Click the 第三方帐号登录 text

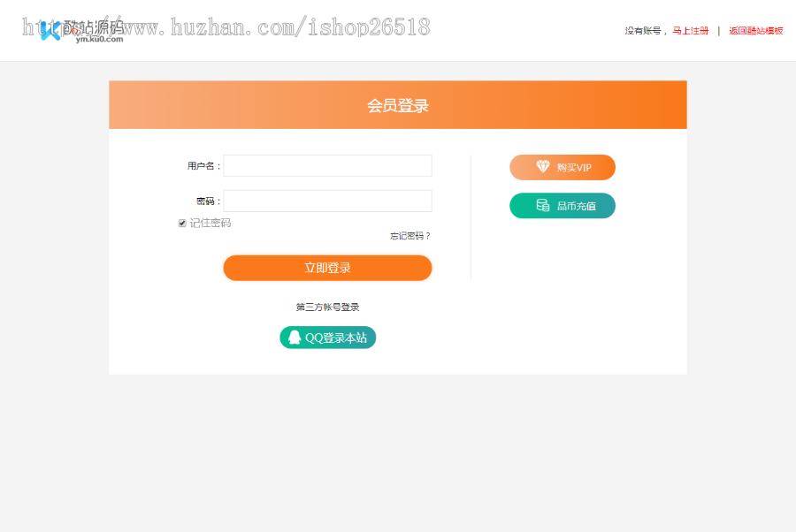tap(327, 308)
